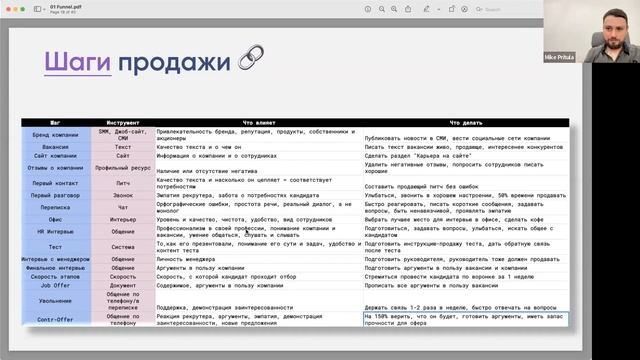Click the highlighted "На 150% верить" cell
640x360 pixels.
466,320
